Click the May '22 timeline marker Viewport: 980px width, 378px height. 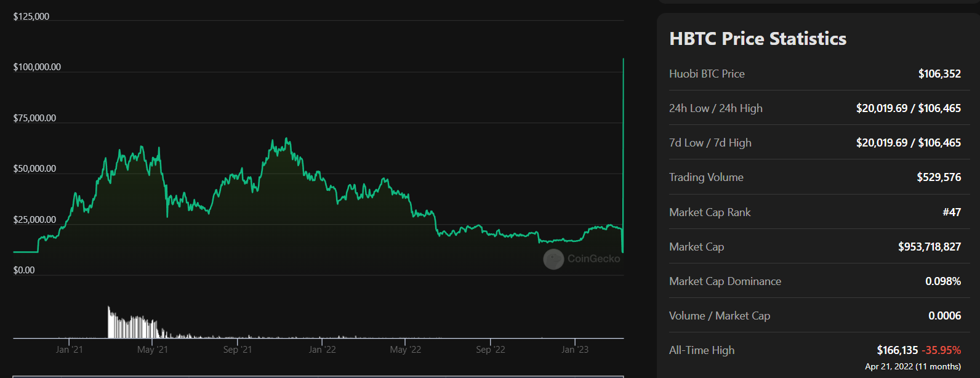405,350
